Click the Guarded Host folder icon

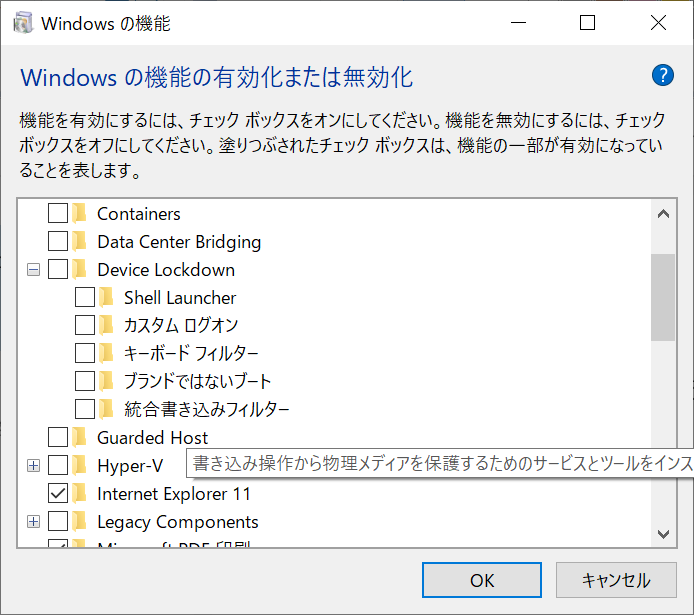tap(79, 437)
